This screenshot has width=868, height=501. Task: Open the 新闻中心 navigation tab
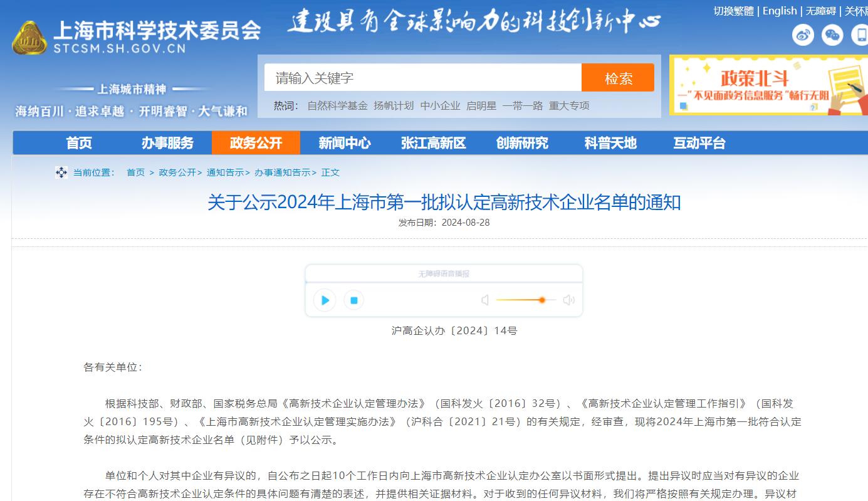[344, 143]
